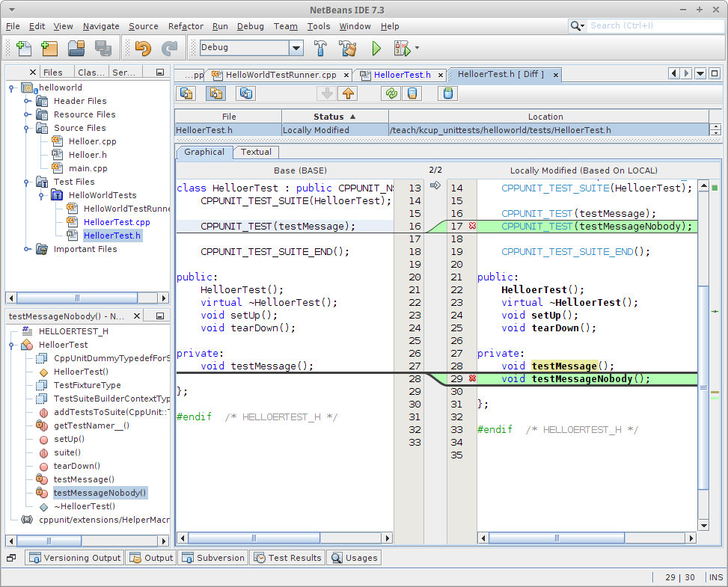Go to previous difference with up arrow

point(348,93)
